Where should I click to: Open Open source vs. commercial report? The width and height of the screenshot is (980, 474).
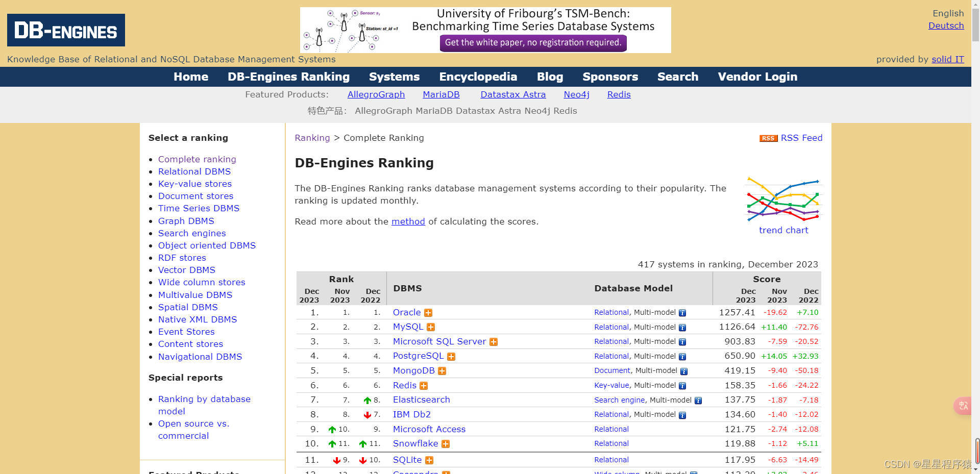pyautogui.click(x=193, y=430)
